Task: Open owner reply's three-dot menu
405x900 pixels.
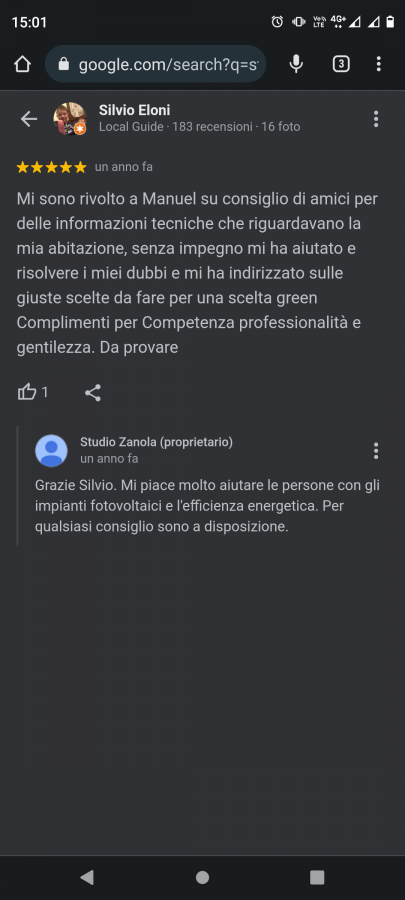Action: pos(376,451)
